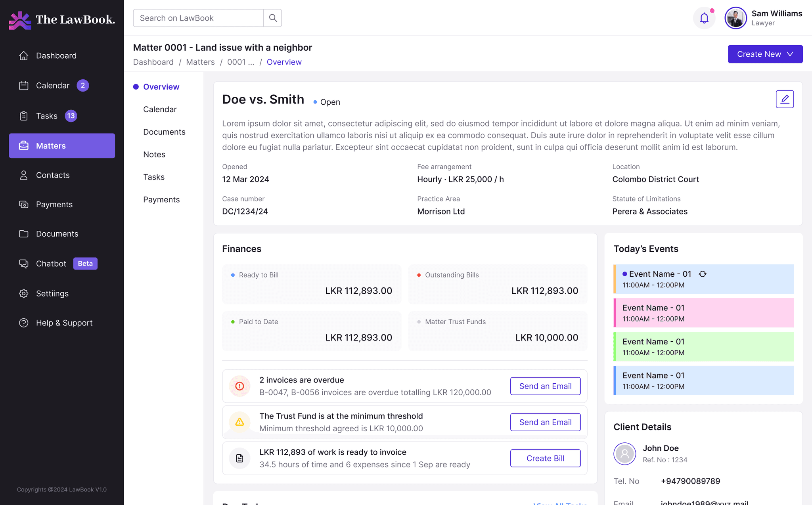Image resolution: width=812 pixels, height=505 pixels.
Task: Click the Ready to Bill amount card
Action: [312, 284]
